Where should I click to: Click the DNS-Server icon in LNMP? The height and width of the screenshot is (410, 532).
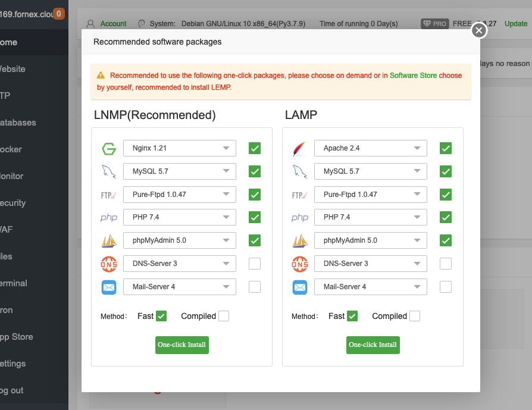coord(109,264)
